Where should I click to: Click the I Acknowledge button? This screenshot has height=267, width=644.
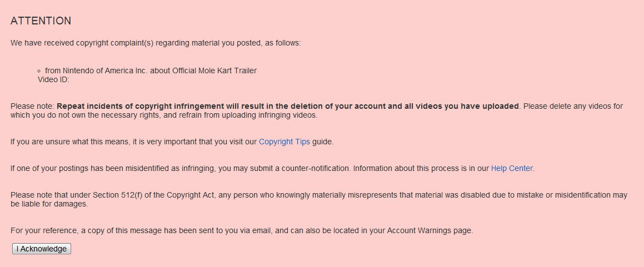[x=42, y=249]
